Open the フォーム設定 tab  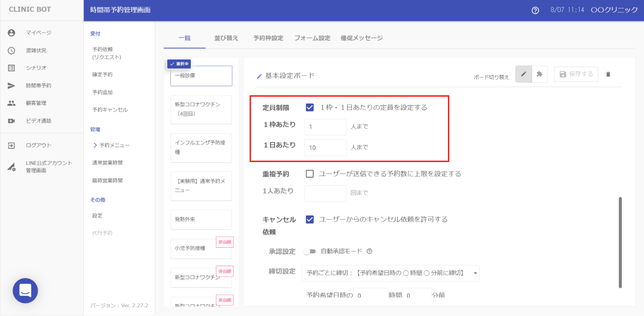pos(312,38)
